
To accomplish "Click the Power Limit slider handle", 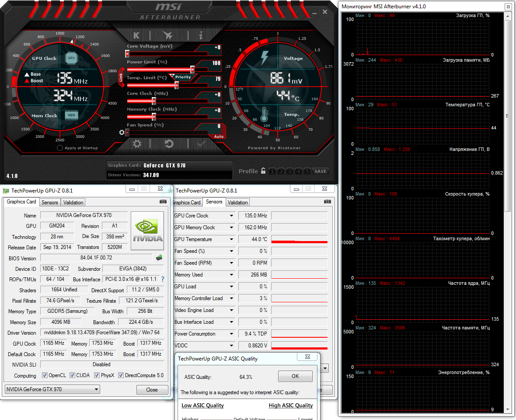I will [192, 70].
